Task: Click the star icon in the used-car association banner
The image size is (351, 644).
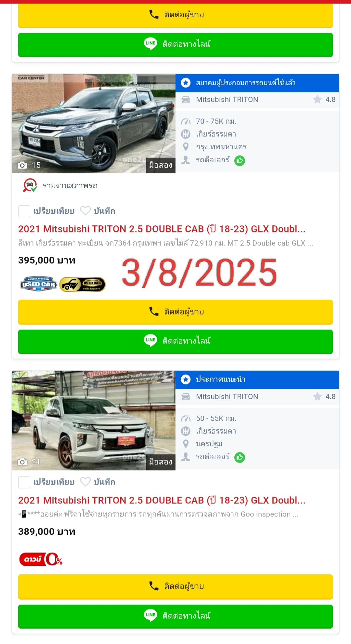Action: (186, 83)
